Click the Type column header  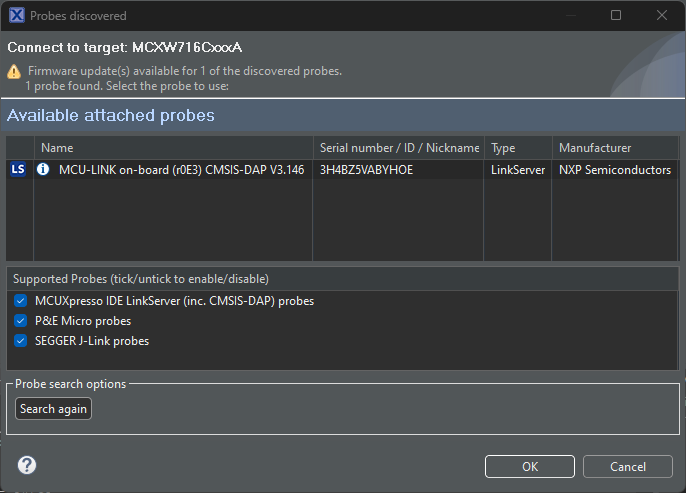tap(518, 148)
